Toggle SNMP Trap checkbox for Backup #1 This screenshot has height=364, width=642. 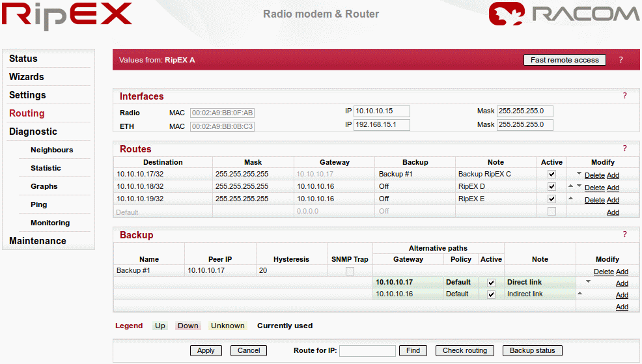click(350, 271)
